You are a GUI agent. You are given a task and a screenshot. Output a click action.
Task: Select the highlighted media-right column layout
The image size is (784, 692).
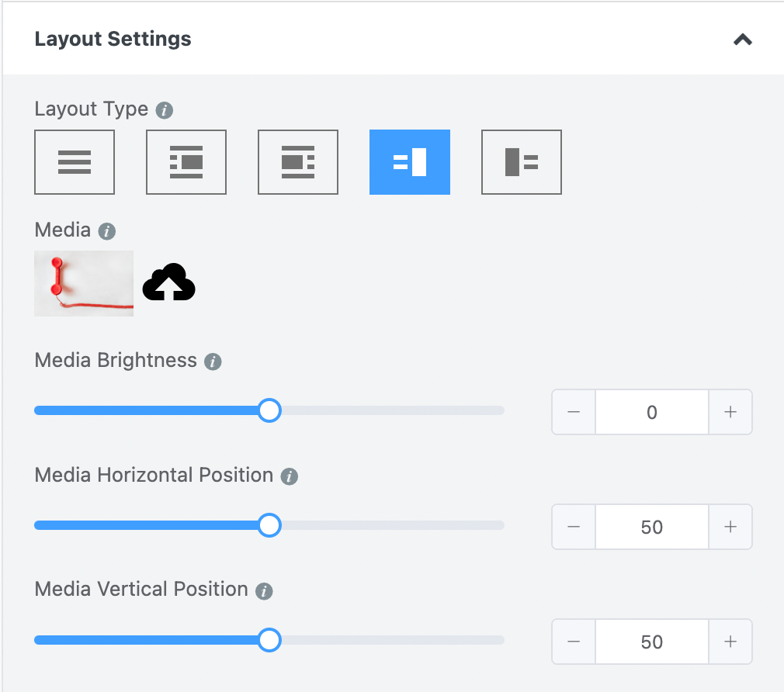pos(410,162)
